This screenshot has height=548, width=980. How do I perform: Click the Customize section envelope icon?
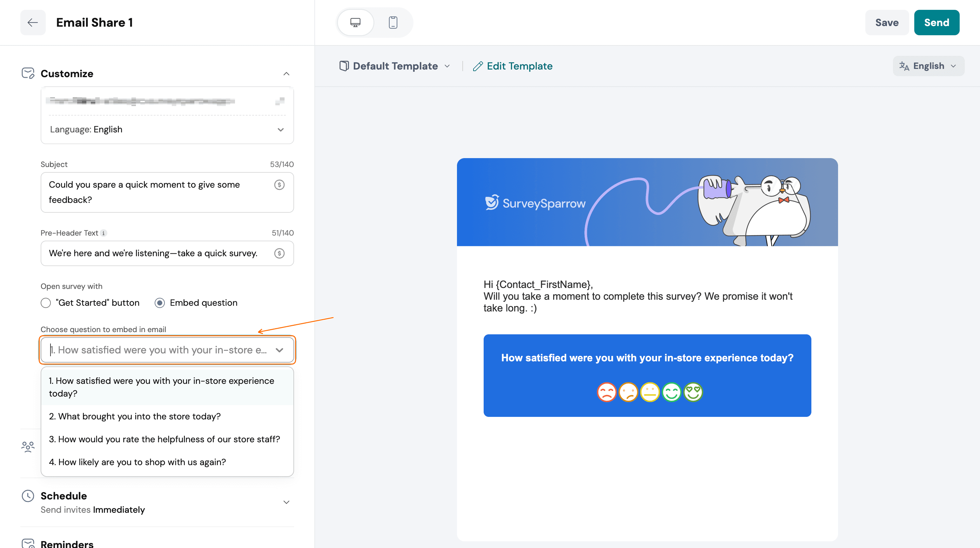28,73
